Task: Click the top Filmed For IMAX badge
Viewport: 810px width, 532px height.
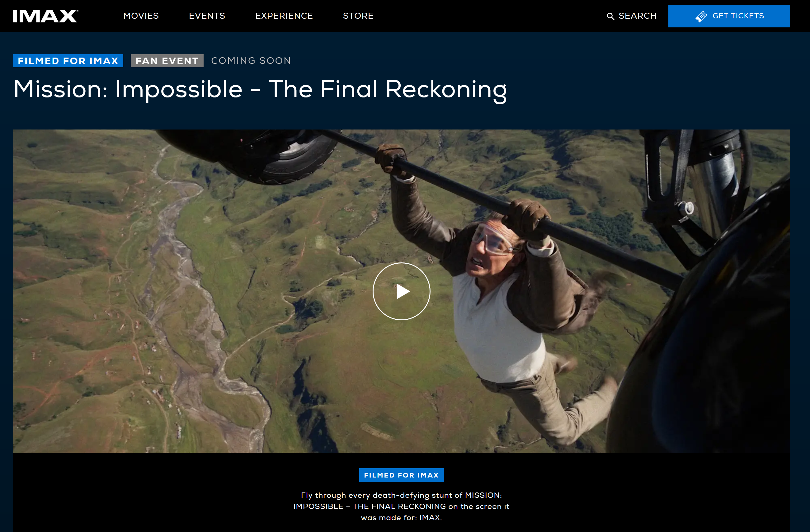Action: pos(68,61)
